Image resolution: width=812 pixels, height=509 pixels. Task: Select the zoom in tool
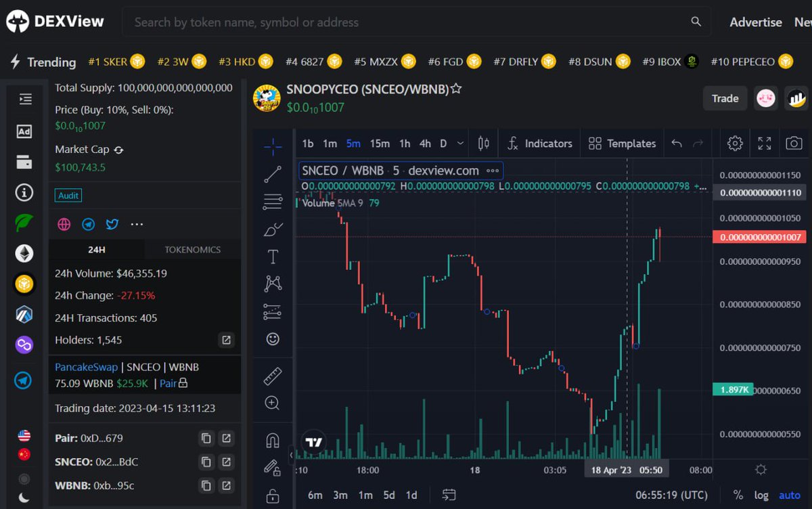coord(273,403)
